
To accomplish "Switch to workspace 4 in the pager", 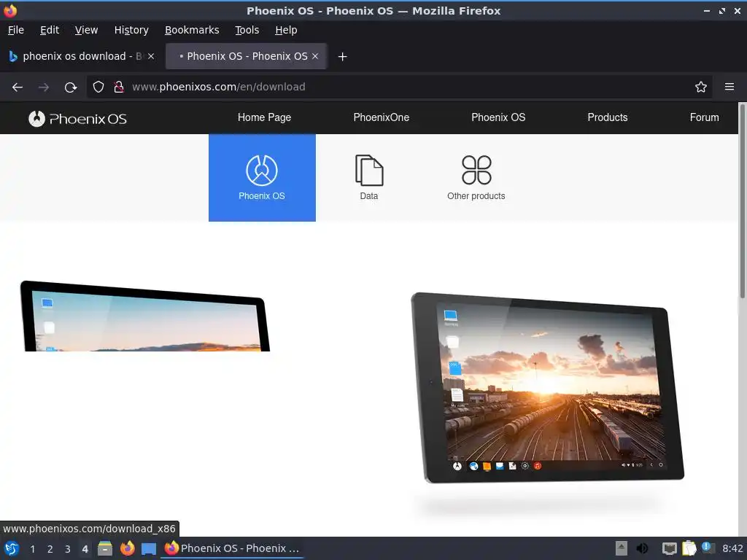I will (85, 549).
